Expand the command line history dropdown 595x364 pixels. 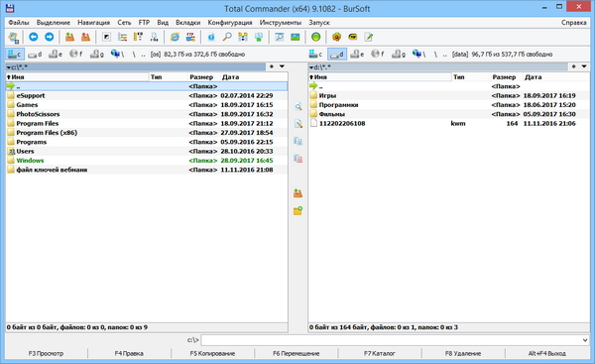585,340
